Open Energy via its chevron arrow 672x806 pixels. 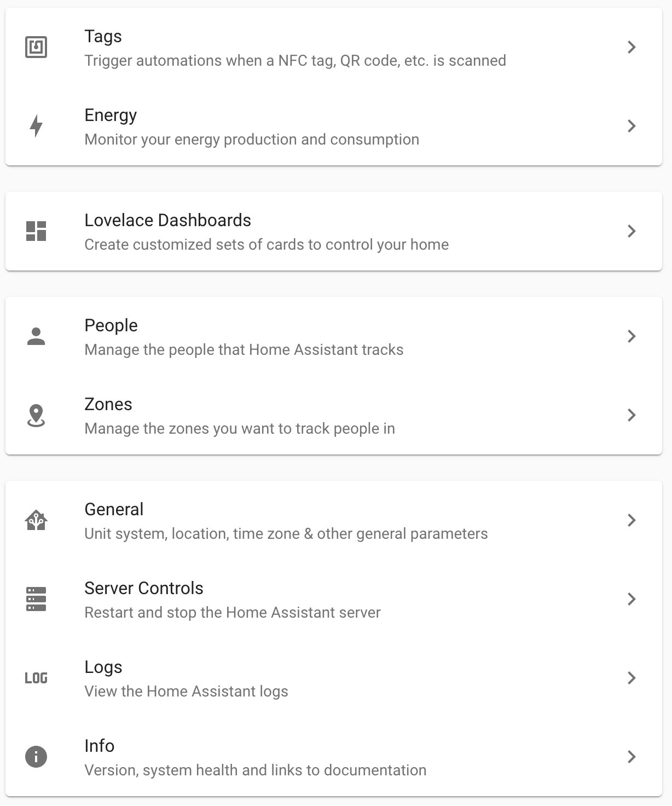[632, 126]
